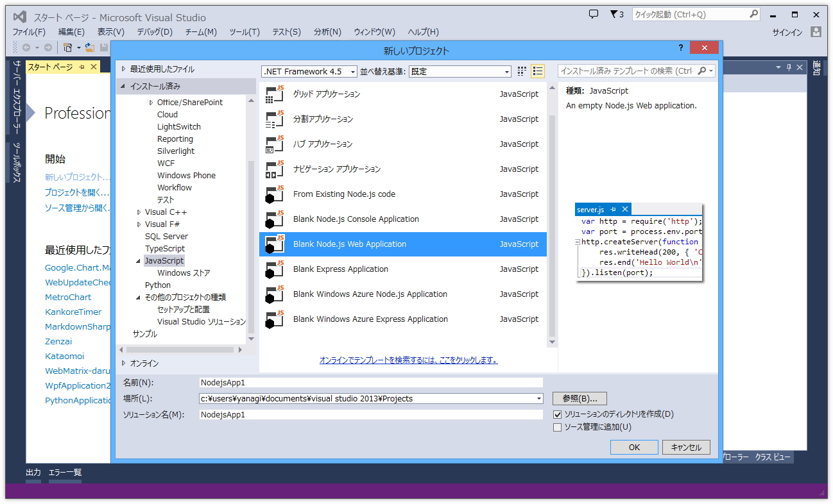
Task: Select the Python tree item
Action: (158, 285)
